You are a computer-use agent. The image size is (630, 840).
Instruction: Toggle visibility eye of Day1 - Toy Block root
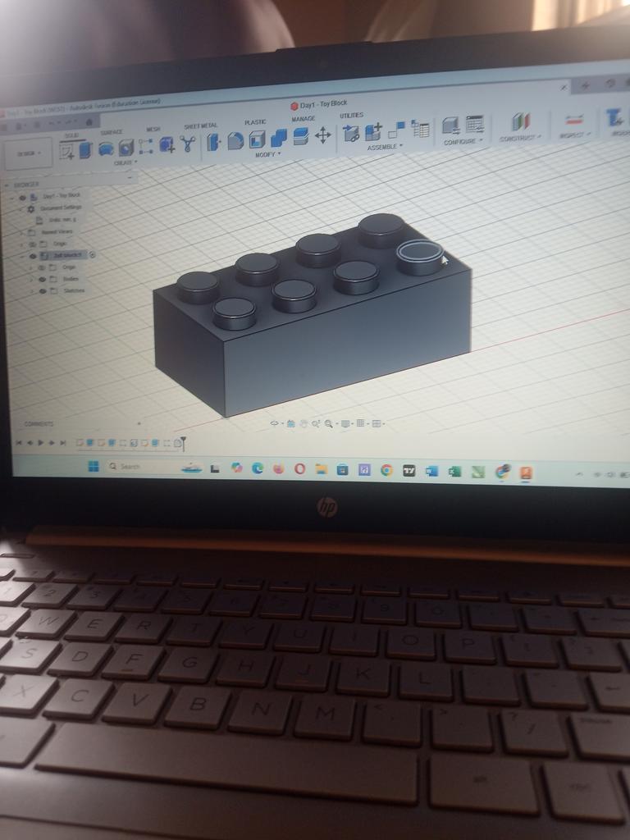click(x=22, y=198)
